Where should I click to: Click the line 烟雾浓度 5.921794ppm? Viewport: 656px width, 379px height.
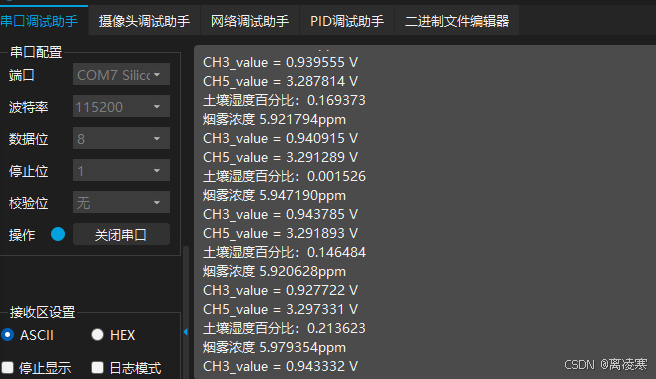pyautogui.click(x=274, y=119)
